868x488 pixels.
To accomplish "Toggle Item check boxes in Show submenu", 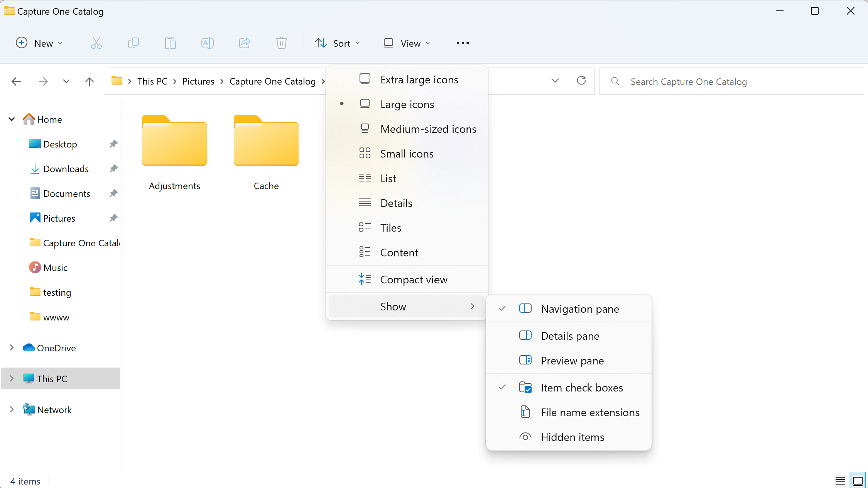I will point(581,388).
